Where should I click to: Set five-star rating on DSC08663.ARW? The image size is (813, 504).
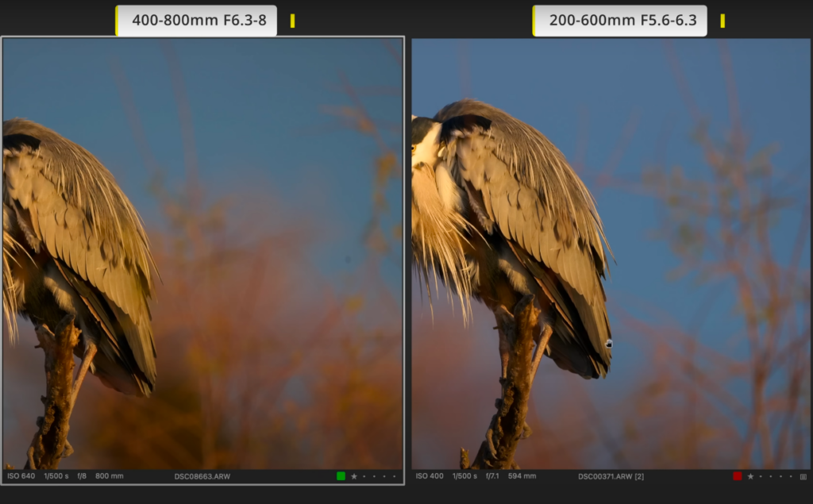point(395,476)
